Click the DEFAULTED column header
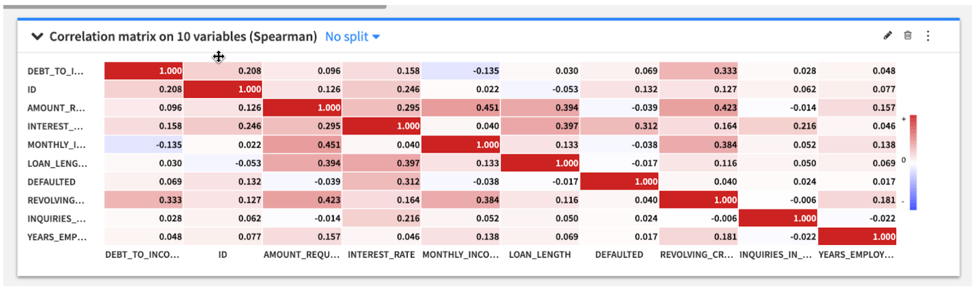 (x=619, y=255)
